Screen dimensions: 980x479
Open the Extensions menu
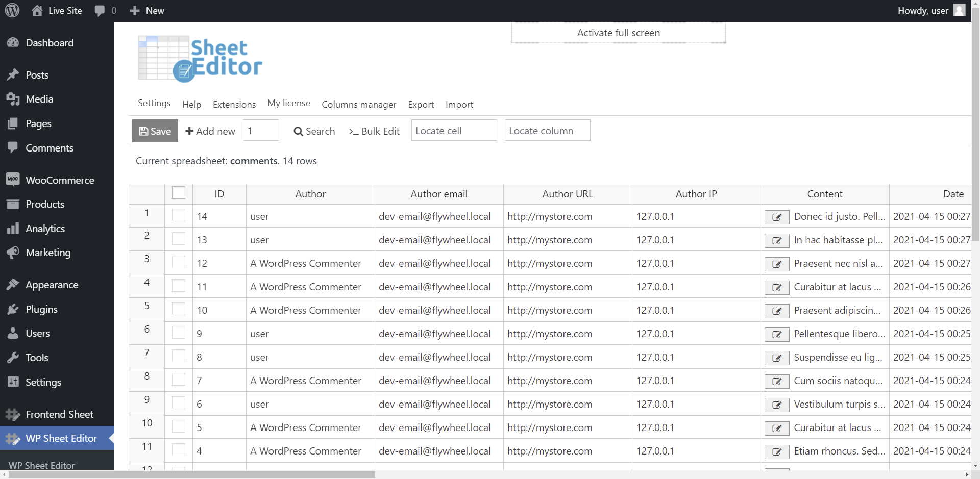pos(234,105)
